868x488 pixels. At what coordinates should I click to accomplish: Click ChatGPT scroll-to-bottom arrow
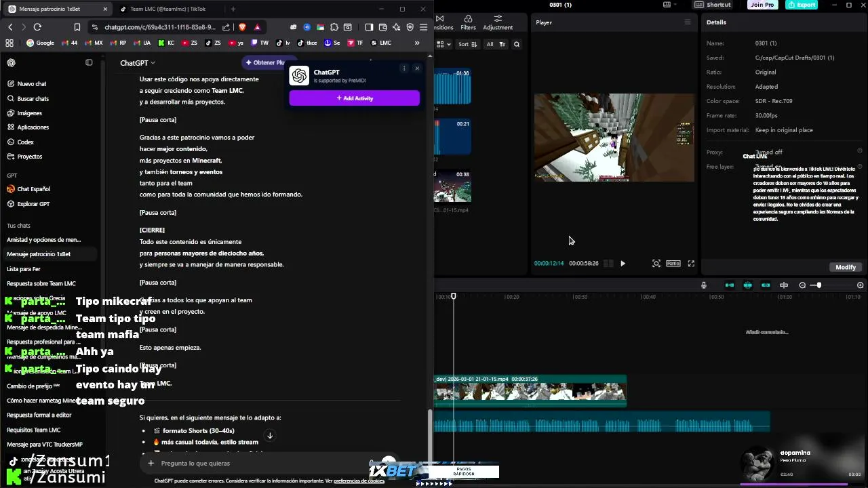[x=269, y=436]
